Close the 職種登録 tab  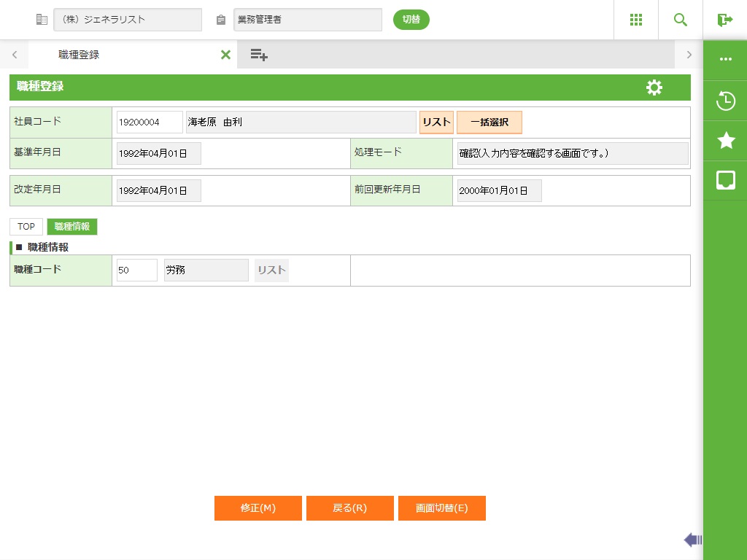tap(225, 55)
